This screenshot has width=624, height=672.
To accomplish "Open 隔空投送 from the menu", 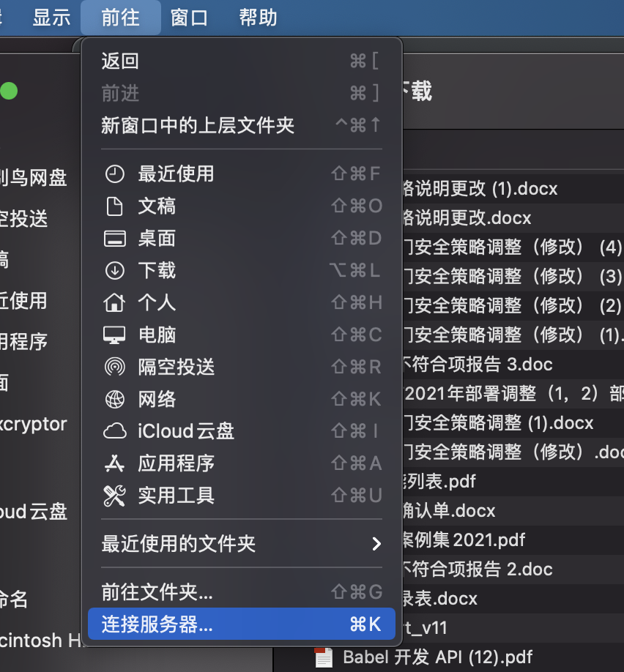I will 242,367.
